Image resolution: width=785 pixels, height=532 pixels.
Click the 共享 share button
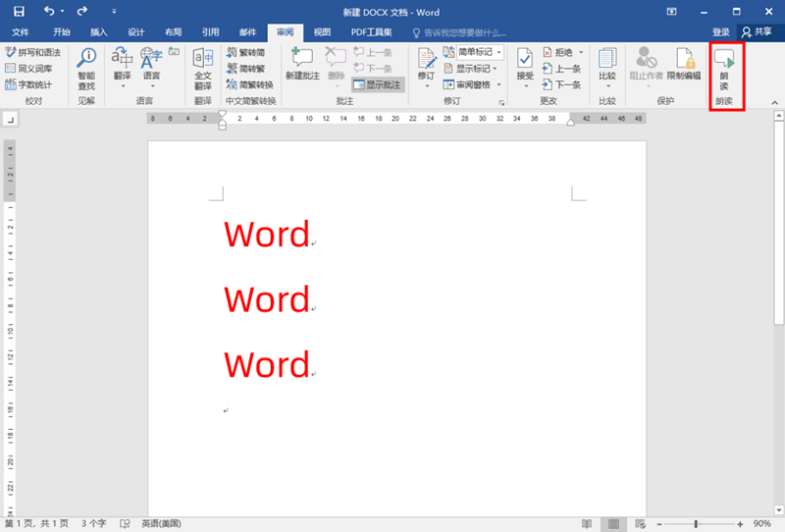pyautogui.click(x=756, y=32)
